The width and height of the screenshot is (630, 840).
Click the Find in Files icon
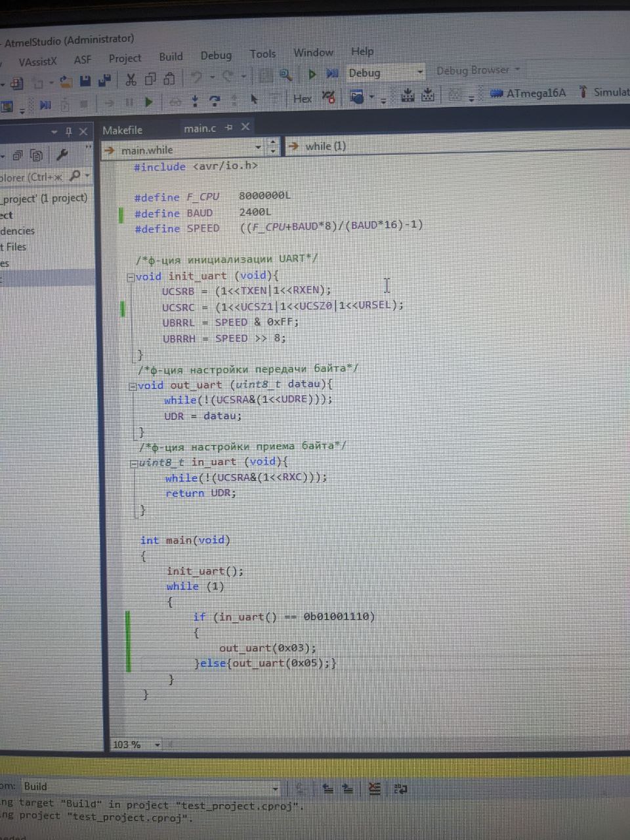click(x=285, y=75)
